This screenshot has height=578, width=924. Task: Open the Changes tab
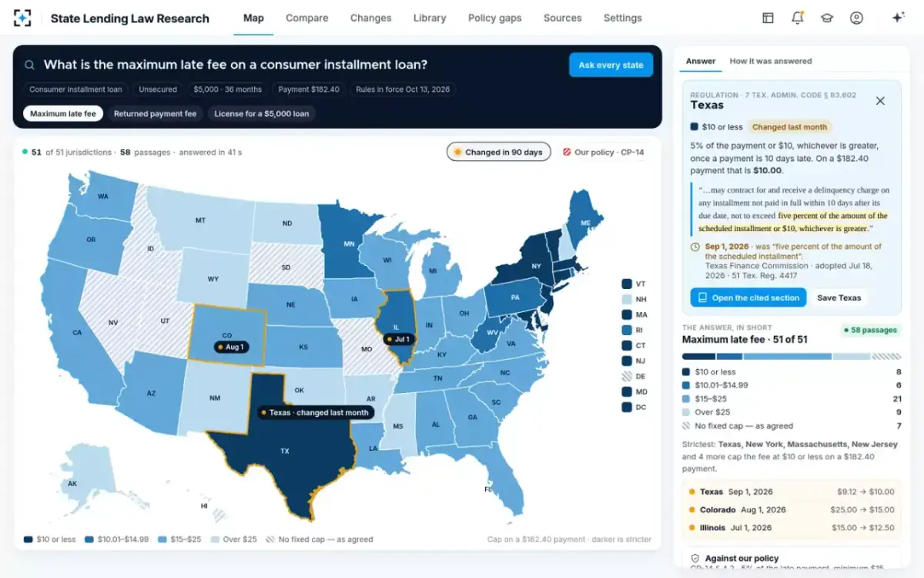click(370, 18)
